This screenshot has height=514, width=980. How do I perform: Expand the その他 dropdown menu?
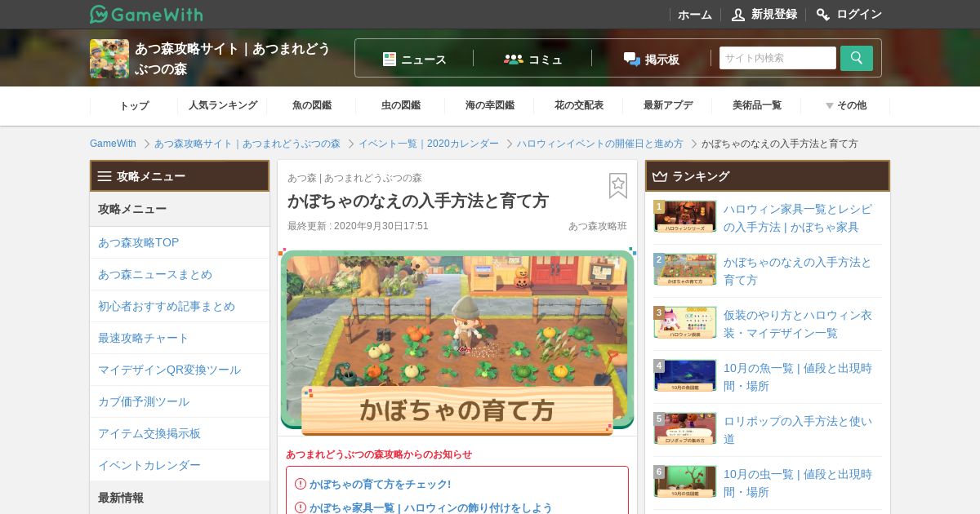pos(845,105)
